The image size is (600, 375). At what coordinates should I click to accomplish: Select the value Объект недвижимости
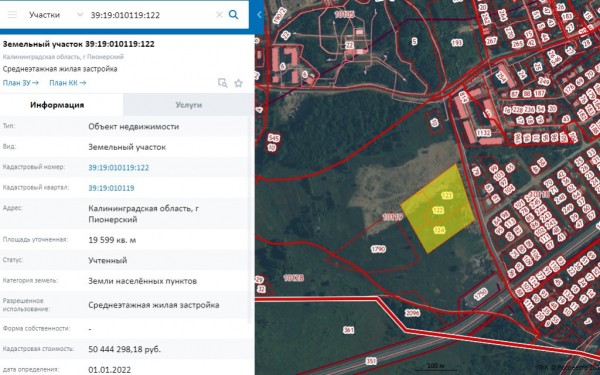click(x=134, y=127)
